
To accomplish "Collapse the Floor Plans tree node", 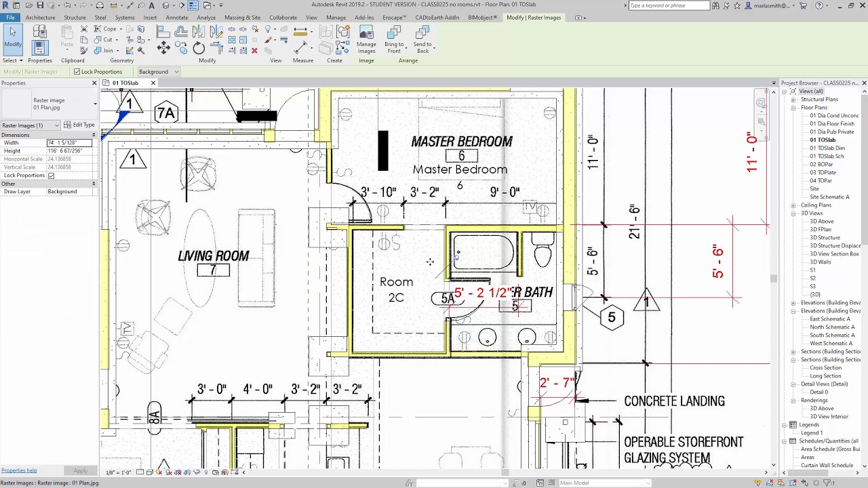I will (x=793, y=108).
